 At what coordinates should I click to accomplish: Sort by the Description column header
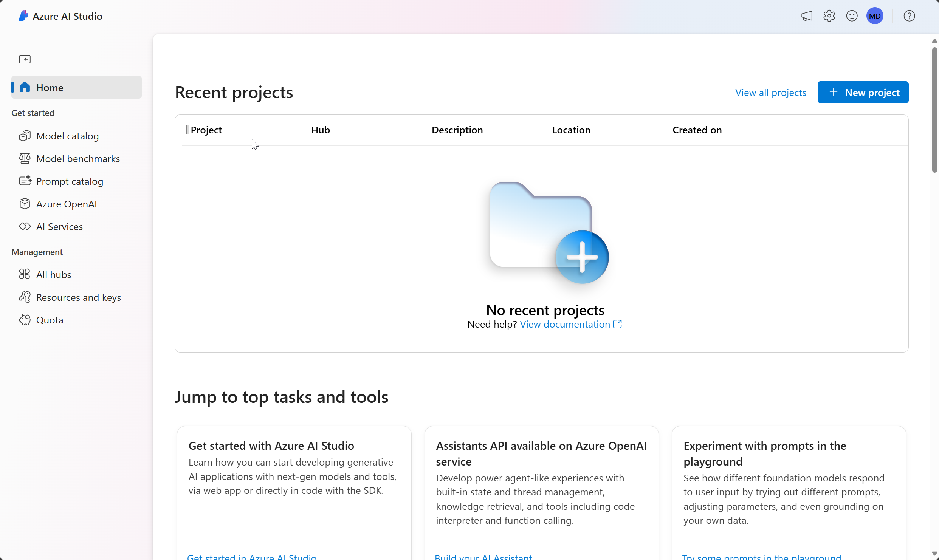click(457, 130)
